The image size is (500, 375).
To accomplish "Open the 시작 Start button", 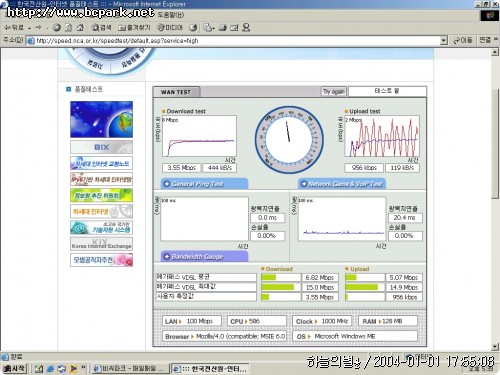I will [x=14, y=368].
